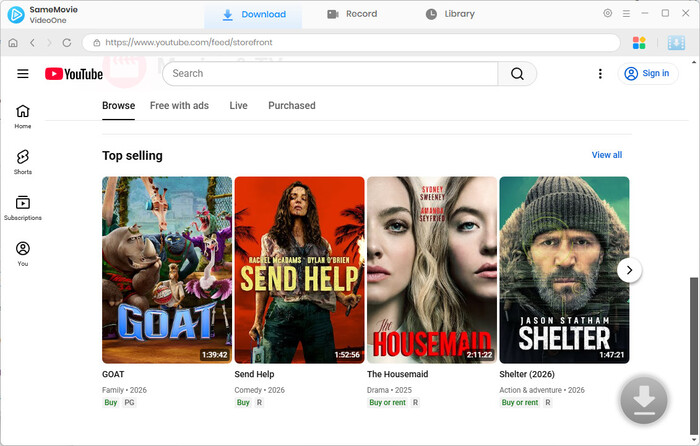Go back with the back arrow
The height and width of the screenshot is (446, 700).
[x=32, y=43]
